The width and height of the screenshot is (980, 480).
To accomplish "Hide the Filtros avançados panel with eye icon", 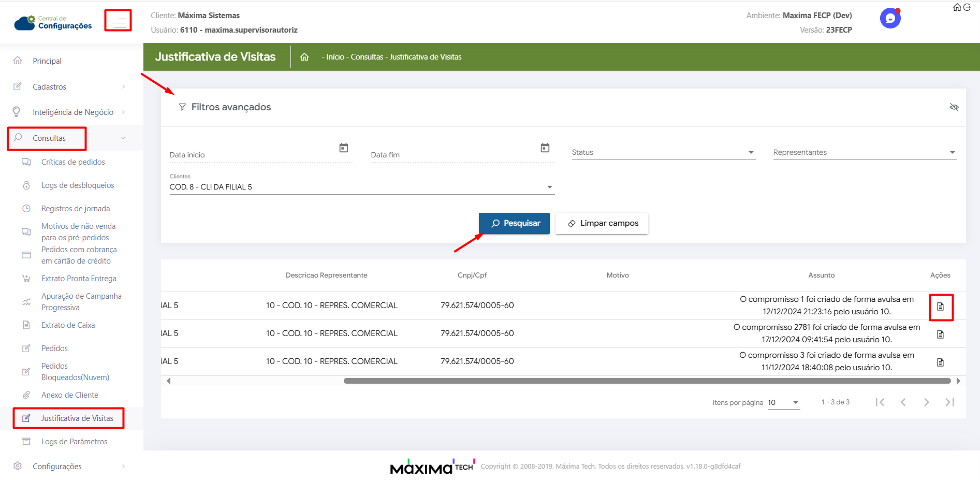I will (x=954, y=107).
